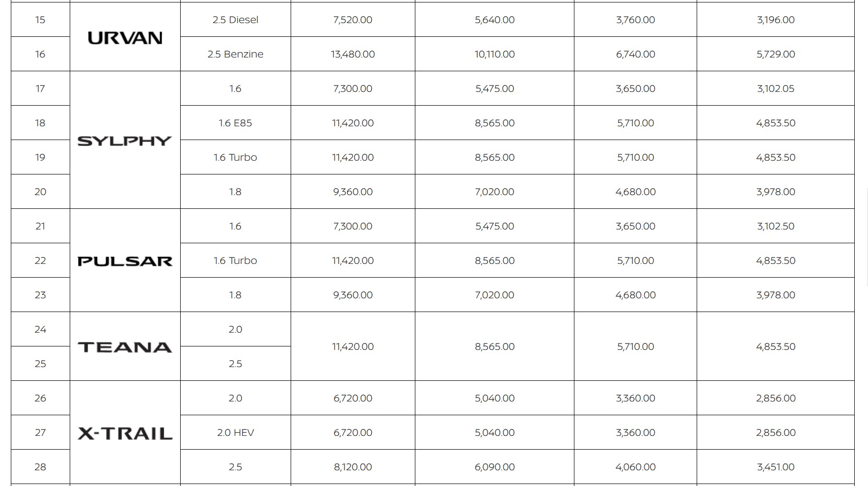This screenshot has width=868, height=486.
Task: Select the 3,102.05 price value
Action: (775, 88)
